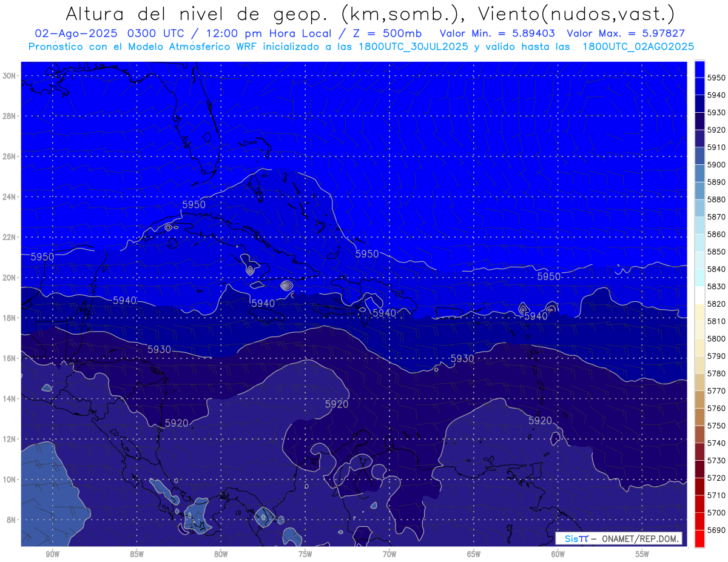Click the 5730 legend value
Image resolution: width=728 pixels, height=562 pixels.
[x=716, y=460]
